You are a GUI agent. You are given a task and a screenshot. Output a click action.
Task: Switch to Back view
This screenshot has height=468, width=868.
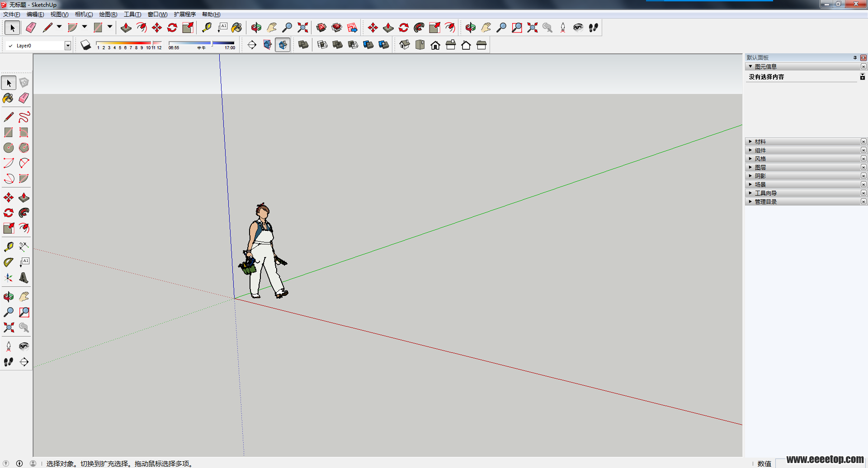tap(466, 45)
